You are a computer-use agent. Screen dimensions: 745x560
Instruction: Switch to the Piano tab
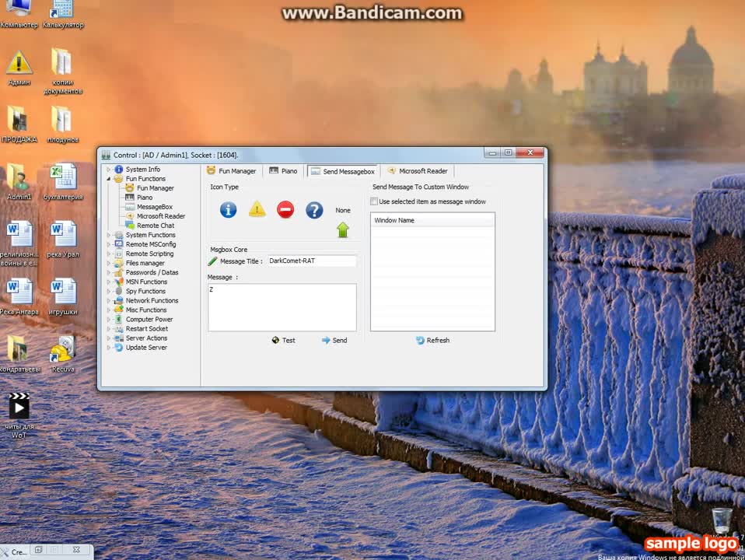pyautogui.click(x=284, y=171)
